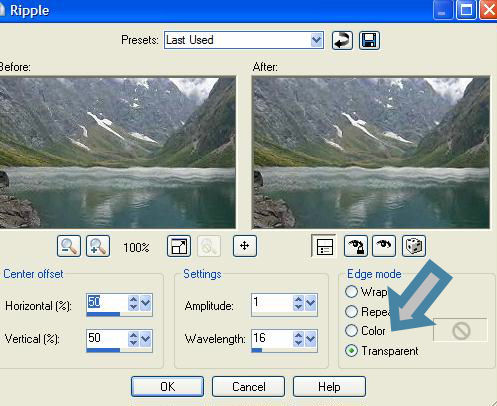Click the randomize parameters dice icon

tap(414, 246)
